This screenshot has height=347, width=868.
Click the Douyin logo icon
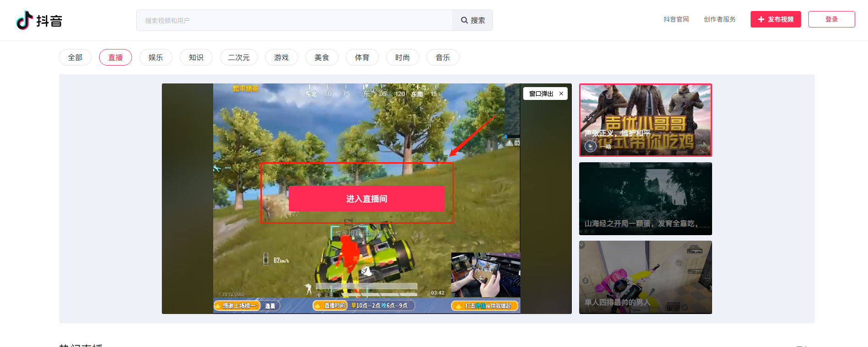[25, 21]
